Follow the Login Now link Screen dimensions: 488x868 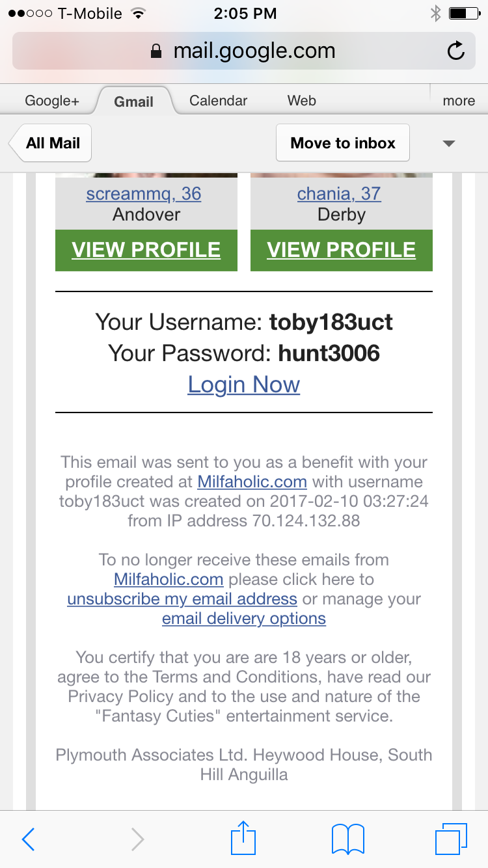(x=244, y=385)
